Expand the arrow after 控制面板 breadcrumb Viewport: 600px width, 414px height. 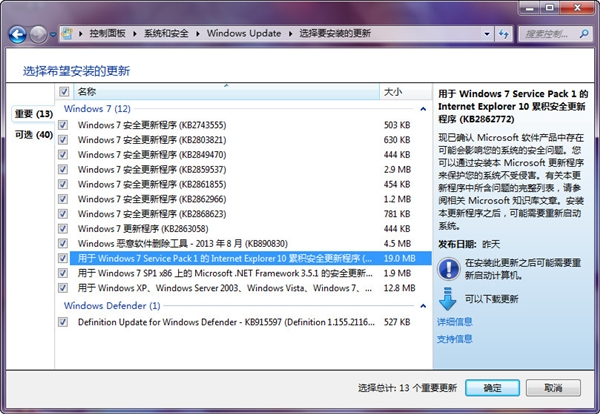click(135, 34)
